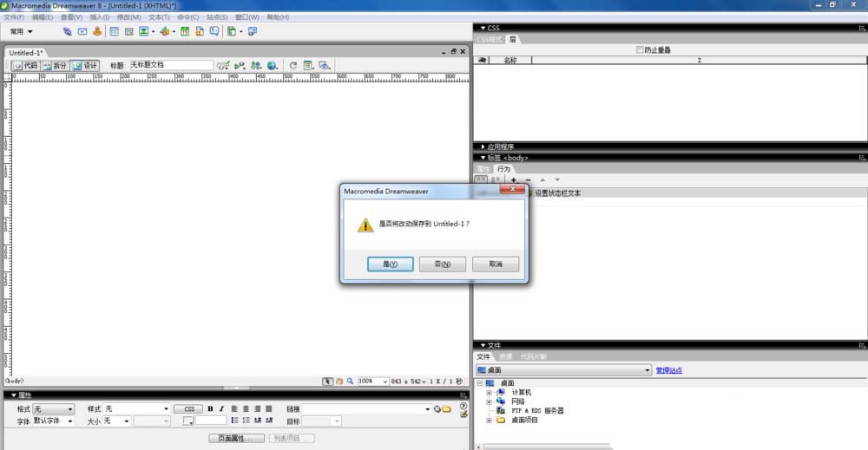Image resolution: width=868 pixels, height=450 pixels.
Task: Switch to the 层 layers tab
Action: tap(513, 39)
